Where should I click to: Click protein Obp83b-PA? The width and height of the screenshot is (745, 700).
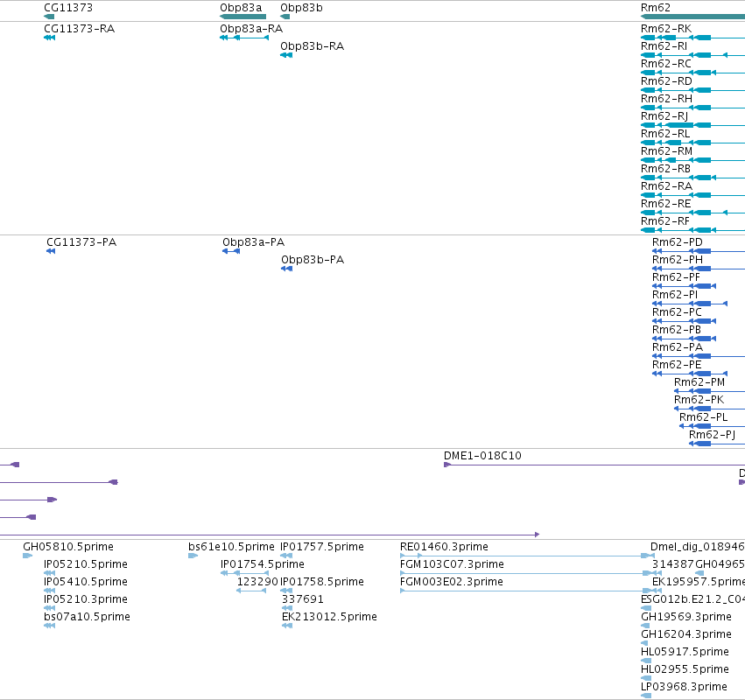[x=313, y=260]
